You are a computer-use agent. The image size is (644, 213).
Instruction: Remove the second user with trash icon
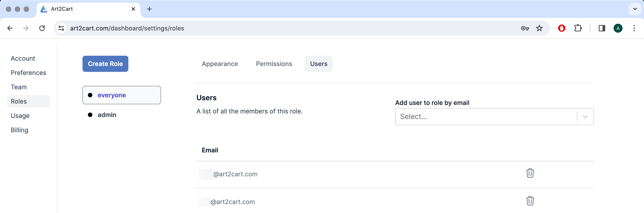click(x=530, y=201)
